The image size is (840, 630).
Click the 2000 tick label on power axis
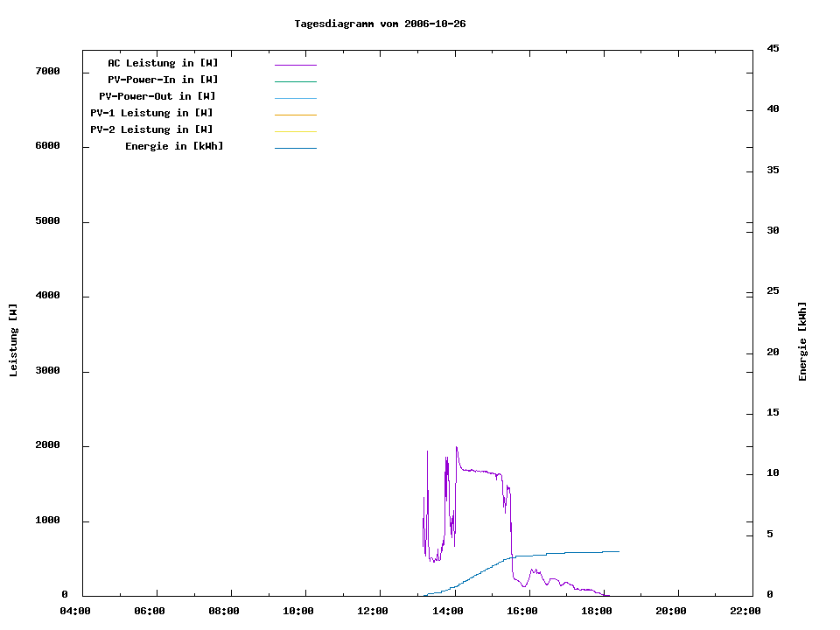(45, 446)
